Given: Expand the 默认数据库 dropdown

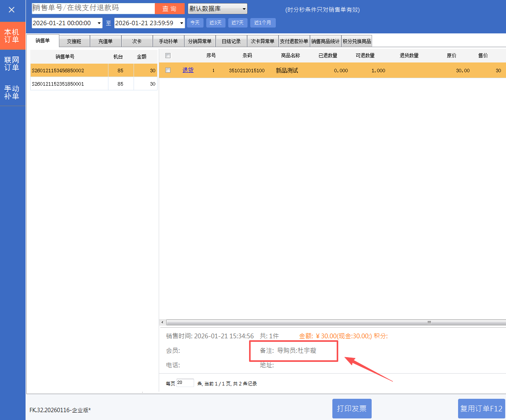Looking at the screenshot, I should point(244,9).
